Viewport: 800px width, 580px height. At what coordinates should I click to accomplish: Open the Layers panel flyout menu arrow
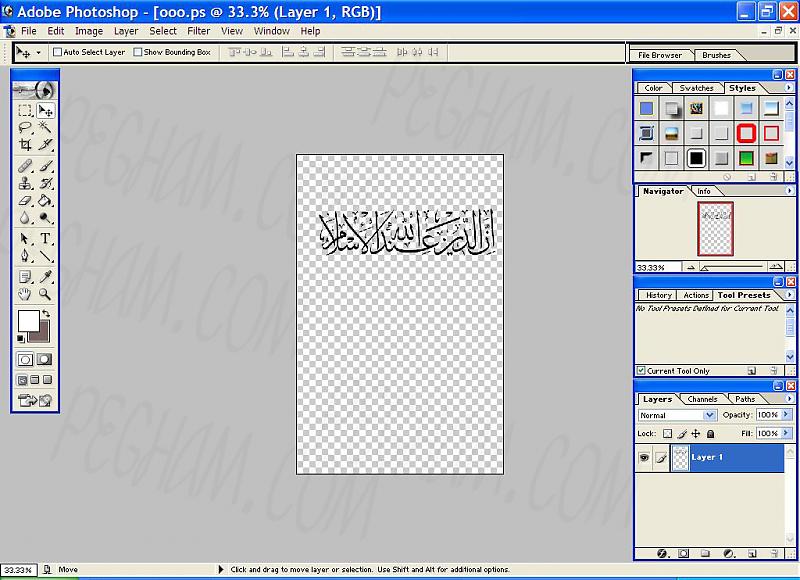click(789, 399)
